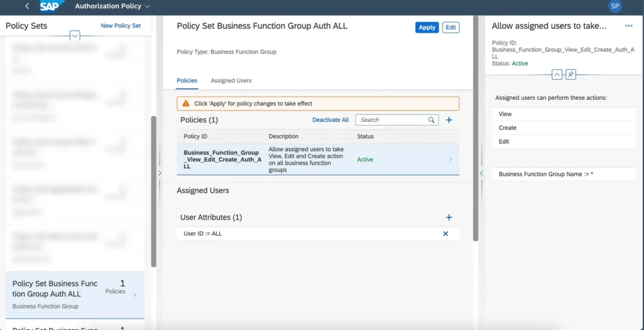Screen dimensions: 644x330
Task: Remove the User ID := ALL attribute
Action: [446, 234]
